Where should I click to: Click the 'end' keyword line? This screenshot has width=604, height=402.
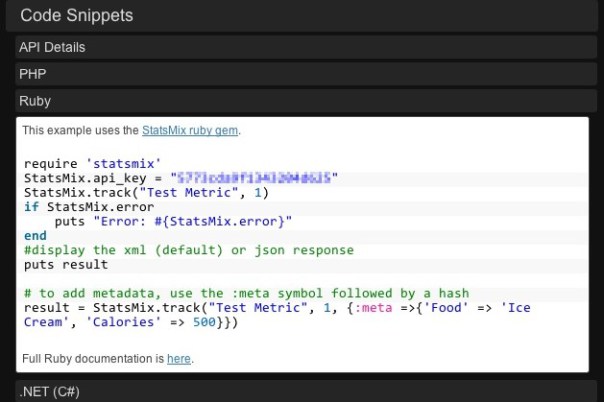pyautogui.click(x=35, y=236)
